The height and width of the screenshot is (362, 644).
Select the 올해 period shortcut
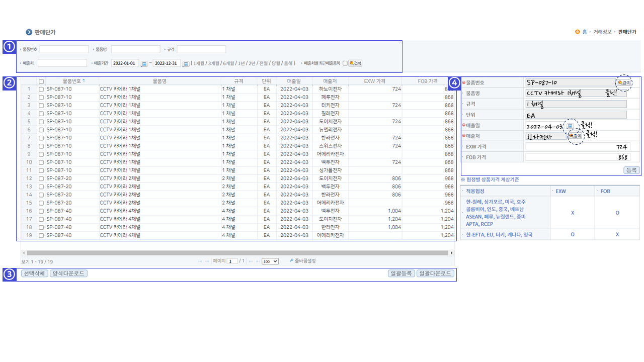point(288,63)
